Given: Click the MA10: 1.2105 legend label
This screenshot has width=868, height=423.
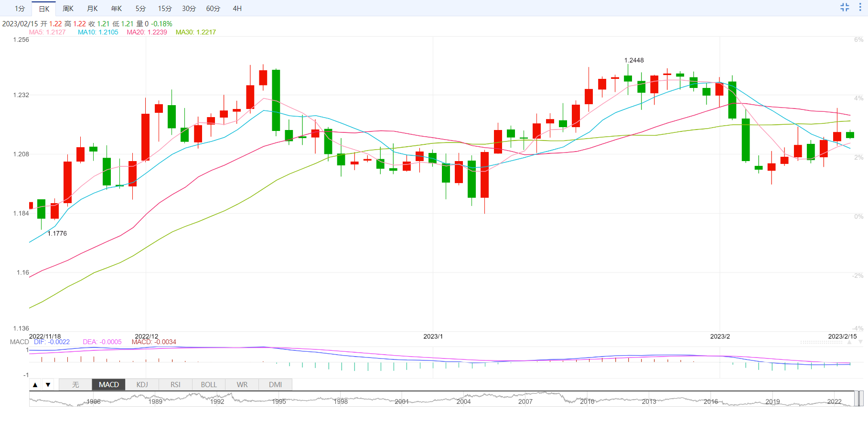Looking at the screenshot, I should pyautogui.click(x=98, y=32).
